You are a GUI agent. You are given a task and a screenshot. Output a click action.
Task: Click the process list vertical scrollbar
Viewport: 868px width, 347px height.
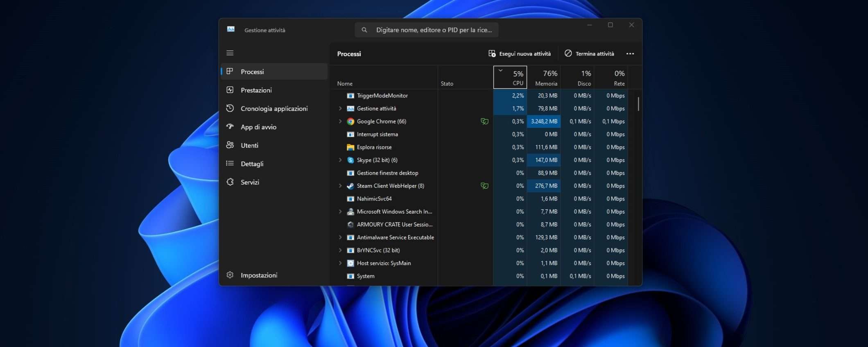click(638, 104)
